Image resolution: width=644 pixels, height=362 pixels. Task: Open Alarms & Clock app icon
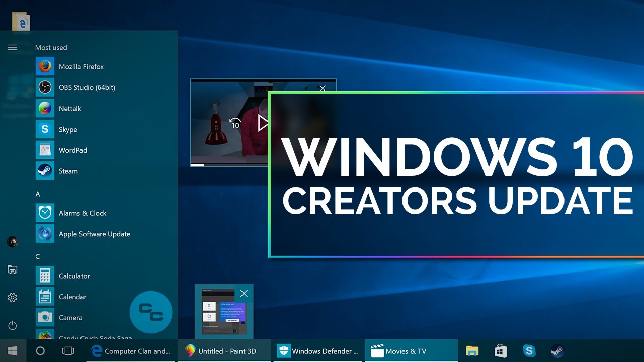coord(45,213)
